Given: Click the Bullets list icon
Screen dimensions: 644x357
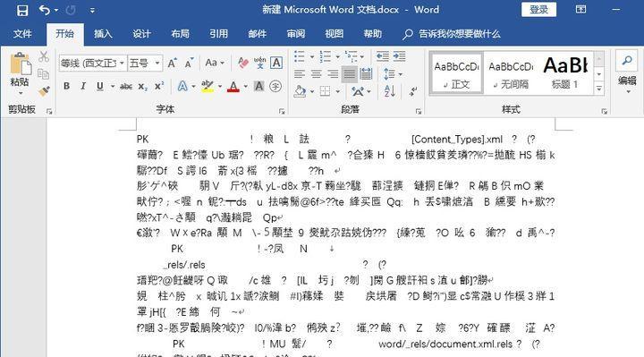Looking at the screenshot, I should 300,56.
